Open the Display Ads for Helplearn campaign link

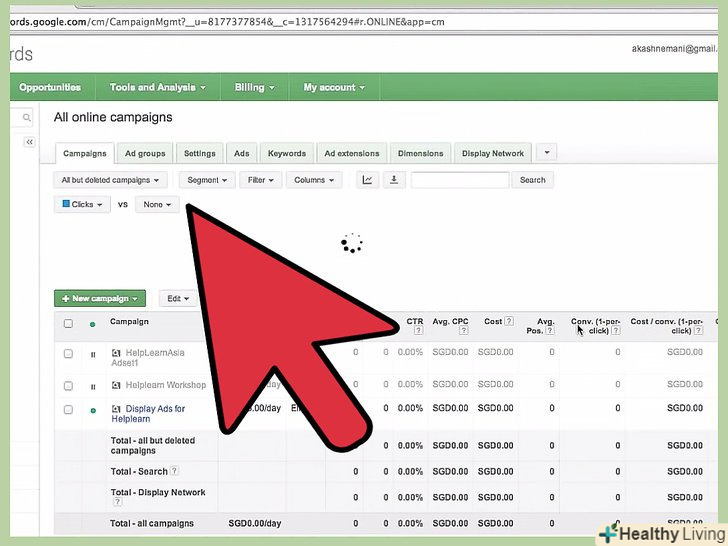pyautogui.click(x=148, y=414)
